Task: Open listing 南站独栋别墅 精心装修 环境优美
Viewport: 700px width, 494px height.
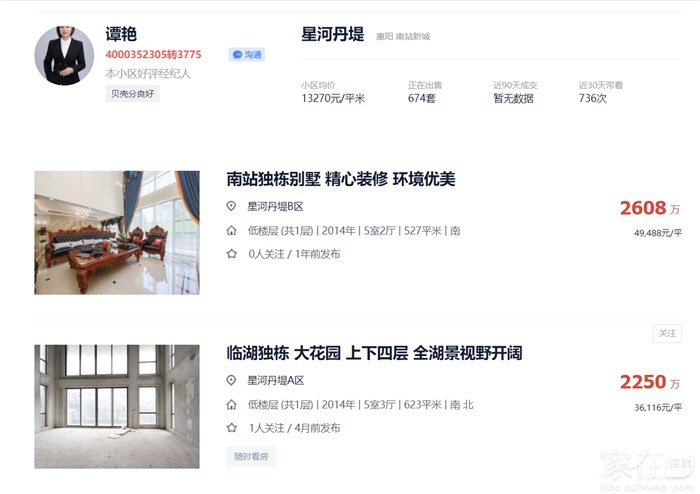Action: [x=341, y=179]
